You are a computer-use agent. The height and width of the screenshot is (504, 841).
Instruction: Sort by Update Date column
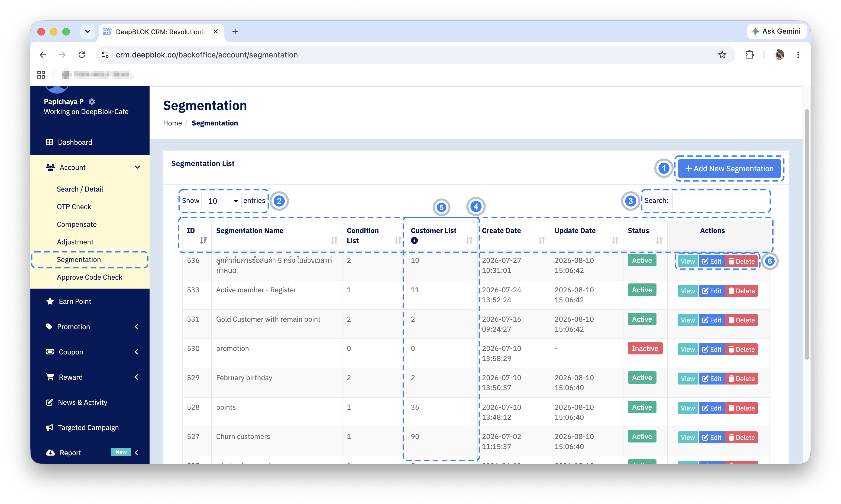tap(615, 240)
